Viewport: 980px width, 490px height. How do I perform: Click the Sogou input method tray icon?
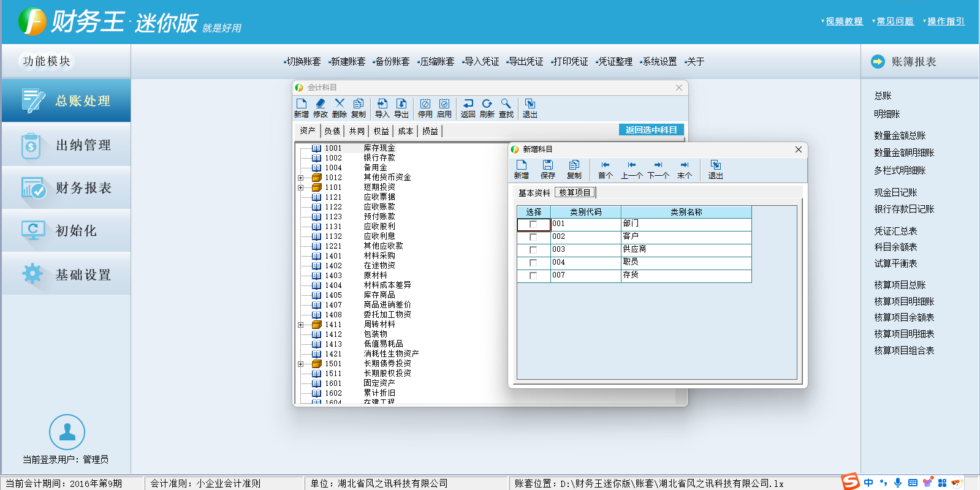coord(851,481)
